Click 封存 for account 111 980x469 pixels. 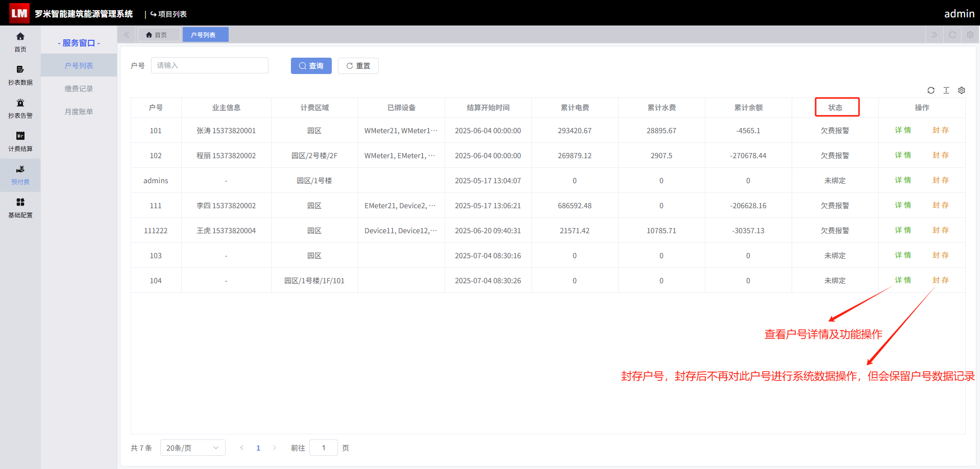pyautogui.click(x=941, y=205)
